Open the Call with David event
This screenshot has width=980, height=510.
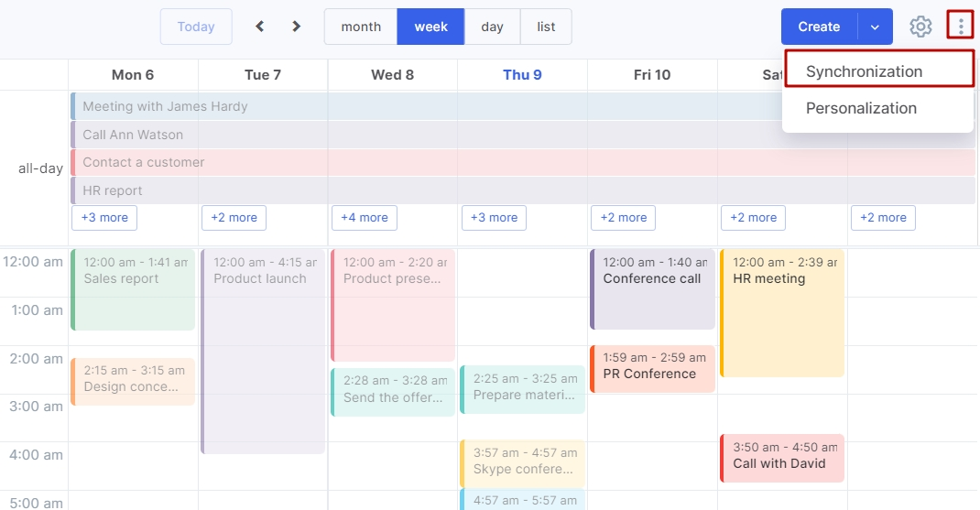point(782,458)
